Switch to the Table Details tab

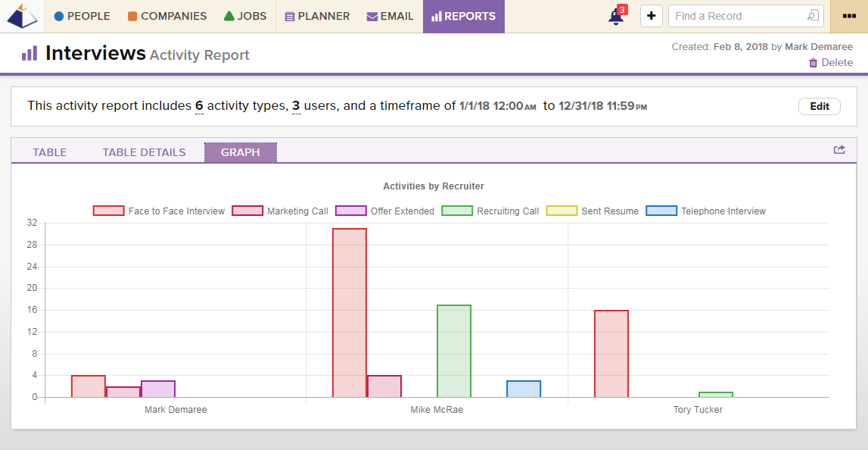point(144,152)
